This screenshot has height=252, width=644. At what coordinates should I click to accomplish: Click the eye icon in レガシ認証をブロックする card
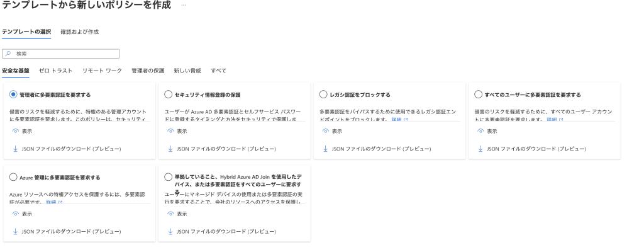(x=326, y=131)
